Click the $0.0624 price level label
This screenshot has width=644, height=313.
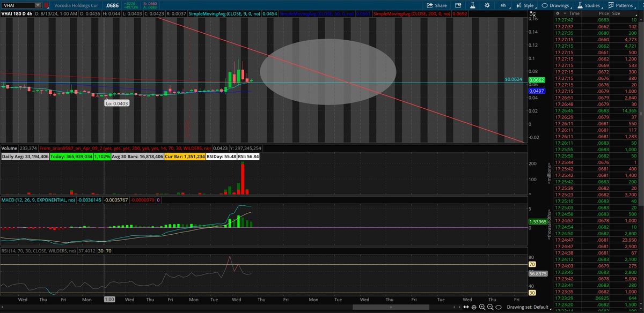513,79
